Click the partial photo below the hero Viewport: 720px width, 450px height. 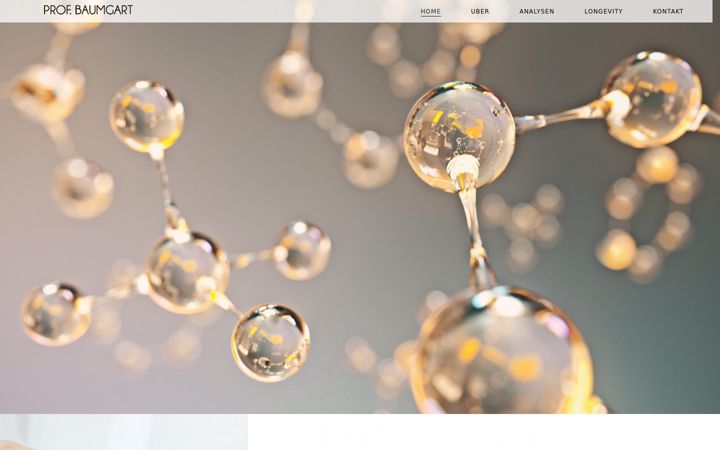pos(124,432)
